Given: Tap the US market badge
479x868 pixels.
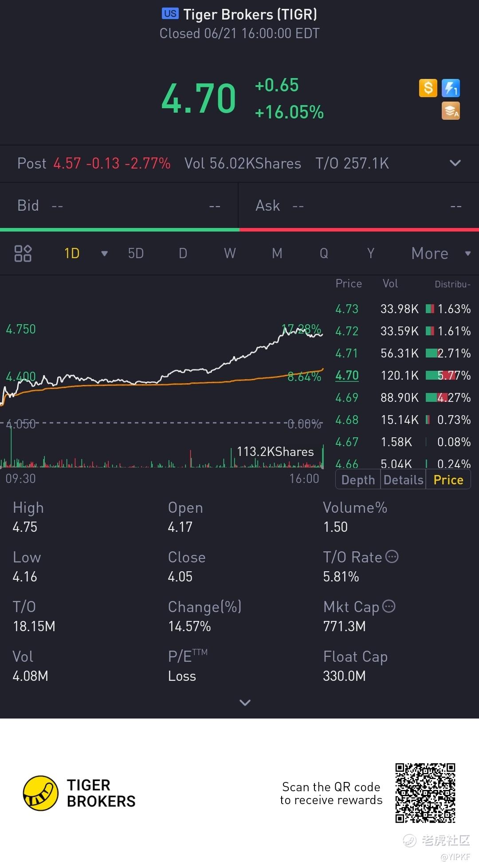Looking at the screenshot, I should click(170, 14).
